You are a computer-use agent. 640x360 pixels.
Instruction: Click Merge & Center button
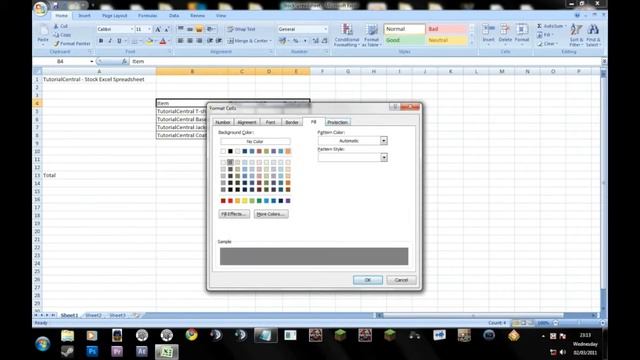(x=249, y=41)
